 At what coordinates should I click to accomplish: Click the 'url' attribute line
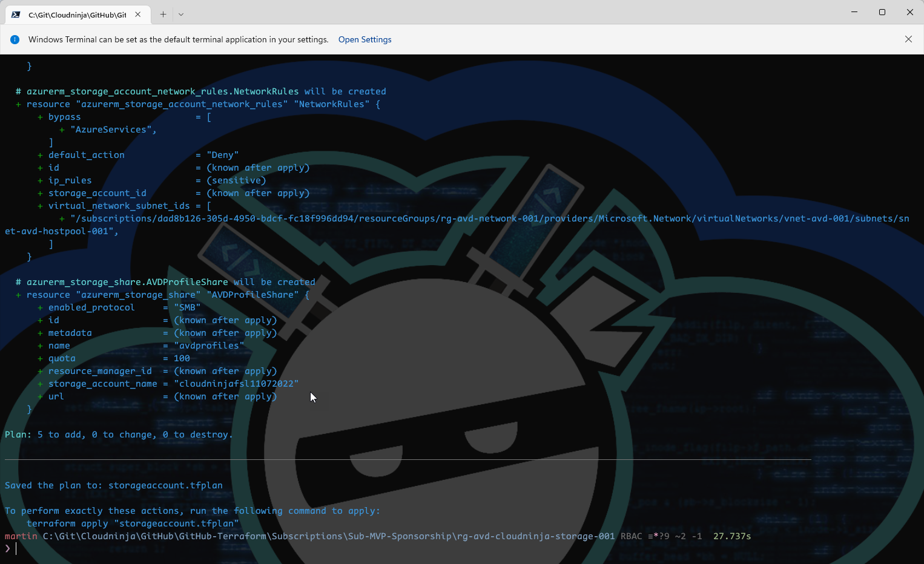point(157,396)
